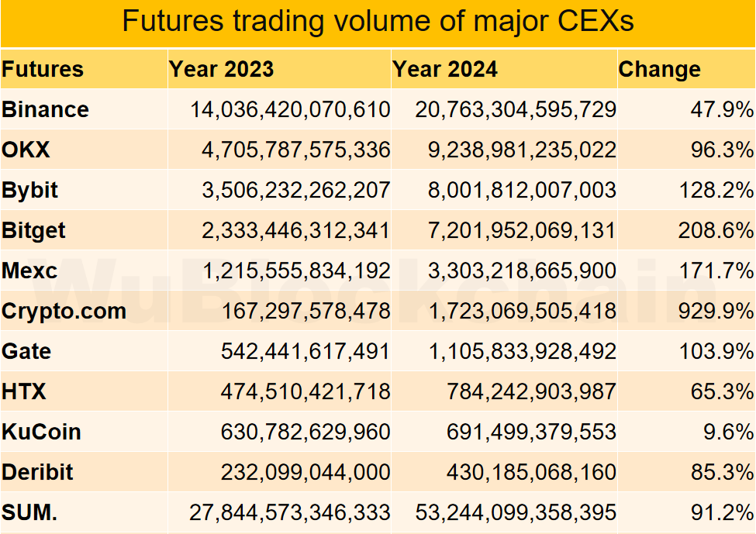
Task: Select the Change column header
Action: (x=659, y=69)
